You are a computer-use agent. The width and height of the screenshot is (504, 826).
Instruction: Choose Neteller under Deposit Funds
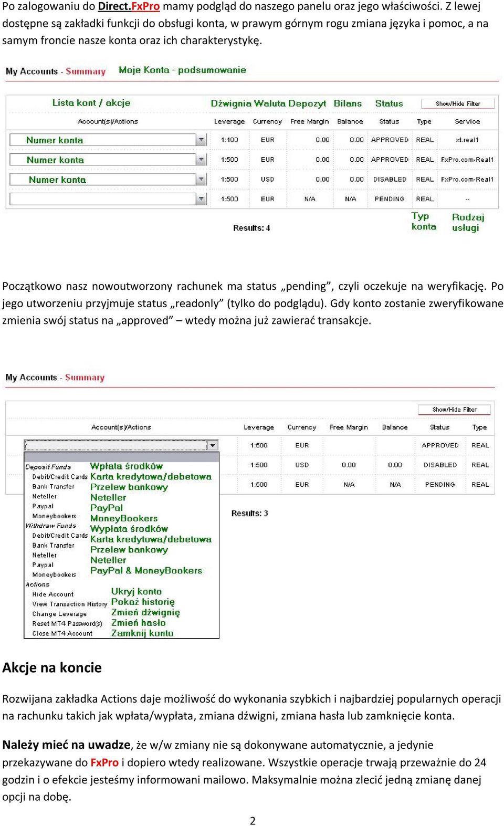[45, 496]
